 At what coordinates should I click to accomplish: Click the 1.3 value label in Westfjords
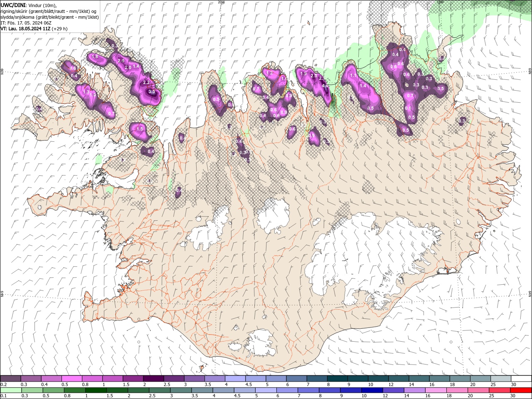(86, 92)
